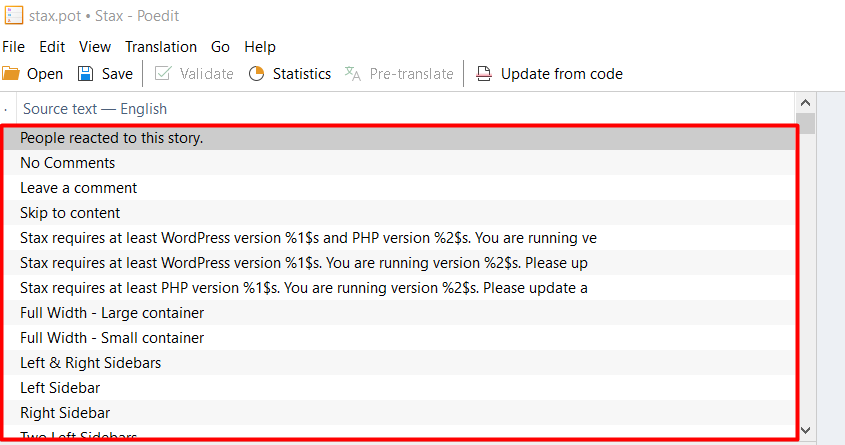
Task: Click the Save floppy disk icon
Action: coord(86,73)
